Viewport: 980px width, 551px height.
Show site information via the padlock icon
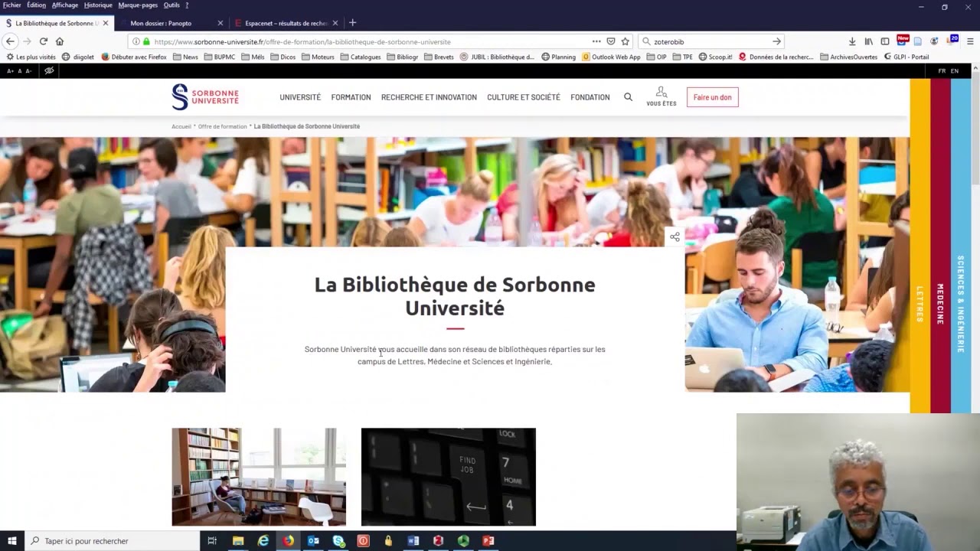[145, 41]
